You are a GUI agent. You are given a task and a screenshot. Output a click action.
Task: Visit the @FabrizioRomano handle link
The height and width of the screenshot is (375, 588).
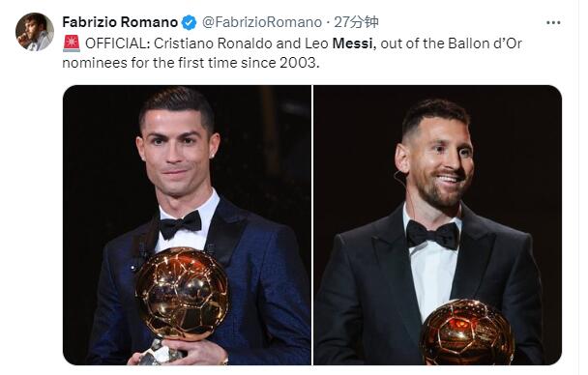[x=262, y=22]
